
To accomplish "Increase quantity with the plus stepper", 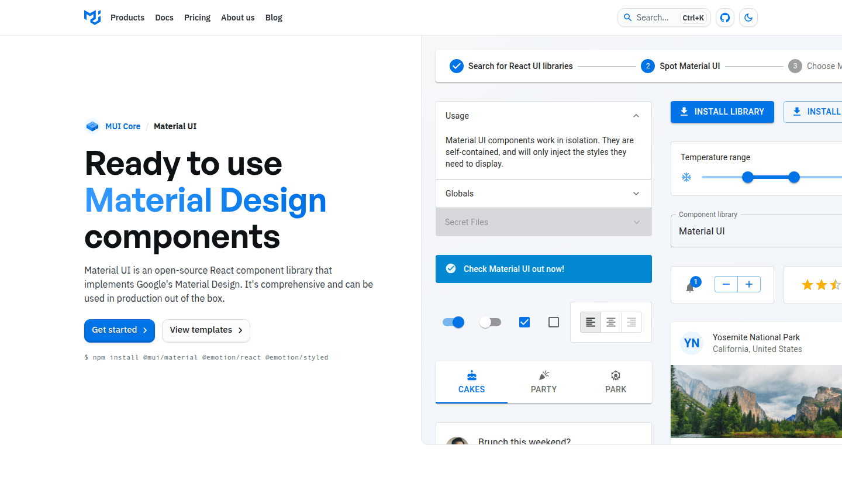I will [x=749, y=284].
